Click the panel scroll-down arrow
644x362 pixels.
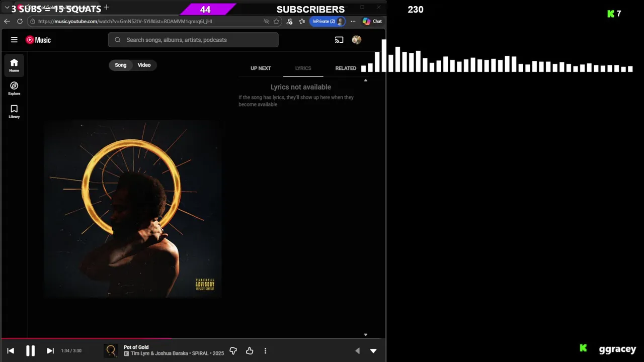[x=366, y=335]
